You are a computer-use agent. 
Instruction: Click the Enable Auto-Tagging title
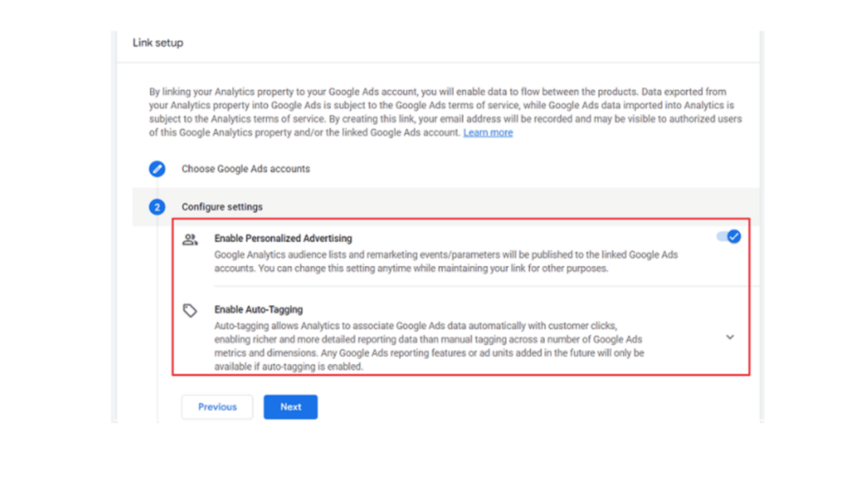point(259,309)
